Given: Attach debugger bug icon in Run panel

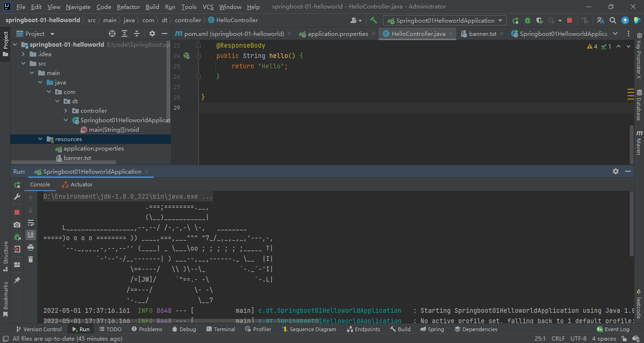Looking at the screenshot, I should click(x=17, y=237).
